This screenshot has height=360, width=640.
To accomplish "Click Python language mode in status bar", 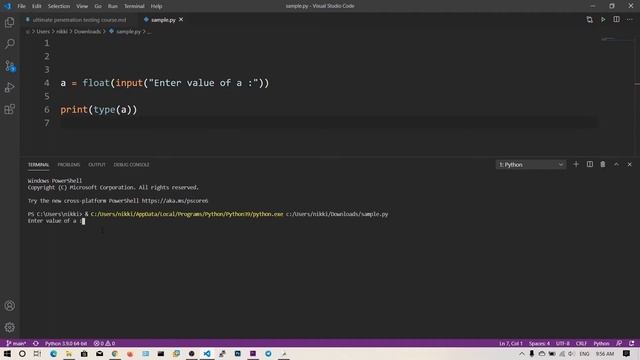I will (x=601, y=343).
